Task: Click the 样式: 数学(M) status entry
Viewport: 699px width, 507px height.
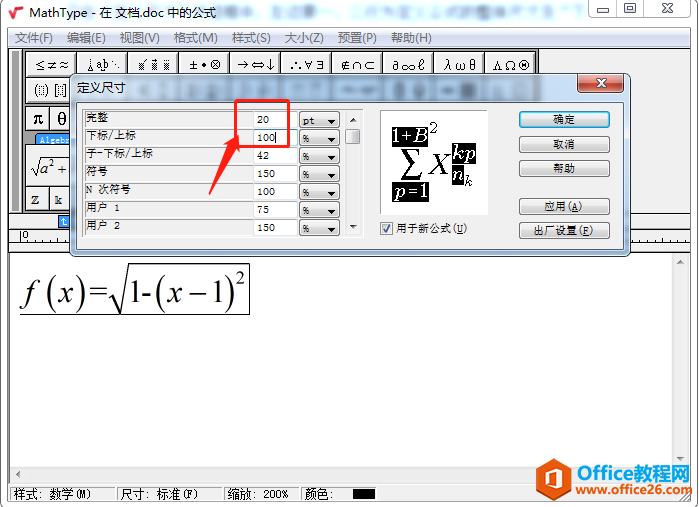Action: [x=62, y=494]
